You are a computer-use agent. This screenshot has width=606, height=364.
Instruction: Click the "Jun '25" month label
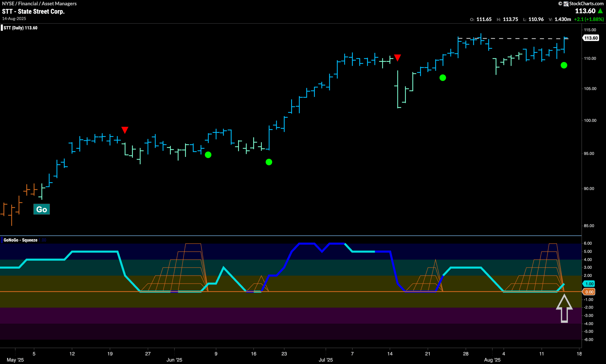(x=174, y=360)
